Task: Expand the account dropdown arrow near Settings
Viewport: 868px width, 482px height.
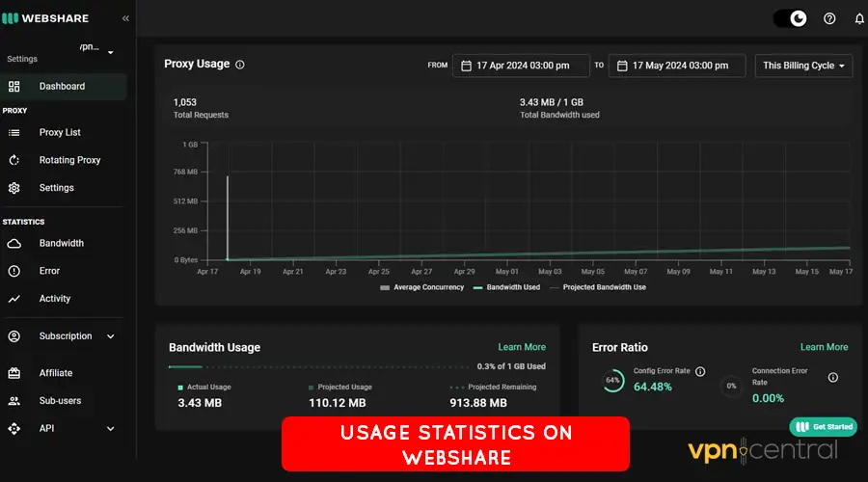Action: [x=111, y=53]
